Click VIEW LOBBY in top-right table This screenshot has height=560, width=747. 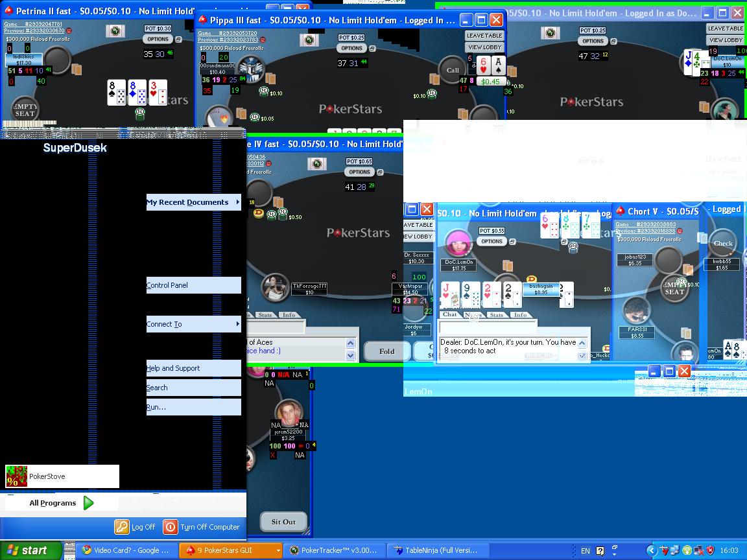coord(726,40)
